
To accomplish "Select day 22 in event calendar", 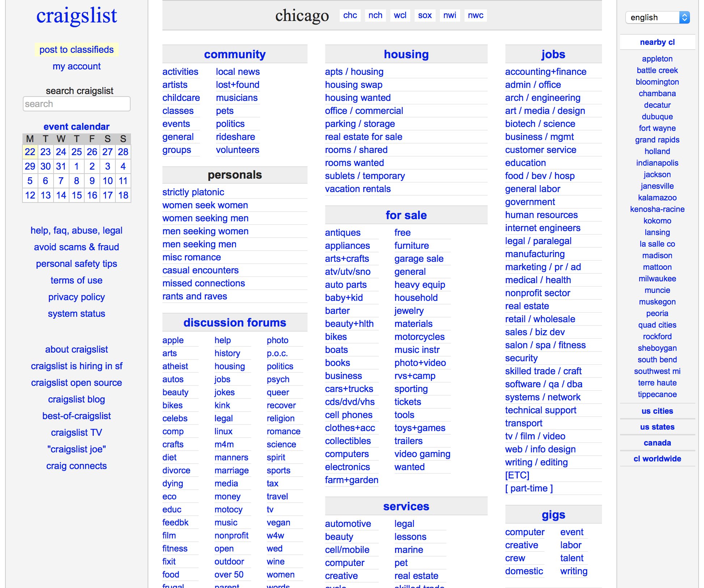I will [30, 152].
